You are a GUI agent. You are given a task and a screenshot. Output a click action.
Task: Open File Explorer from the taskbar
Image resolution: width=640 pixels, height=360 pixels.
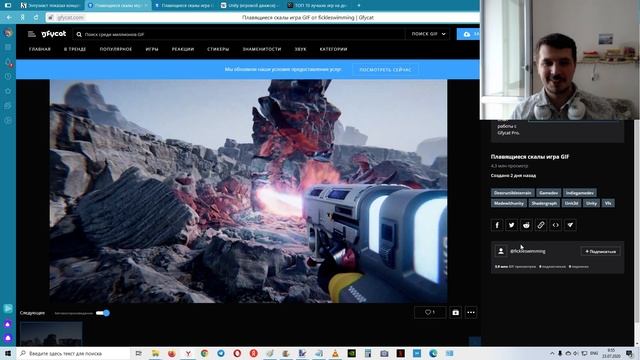point(155,353)
